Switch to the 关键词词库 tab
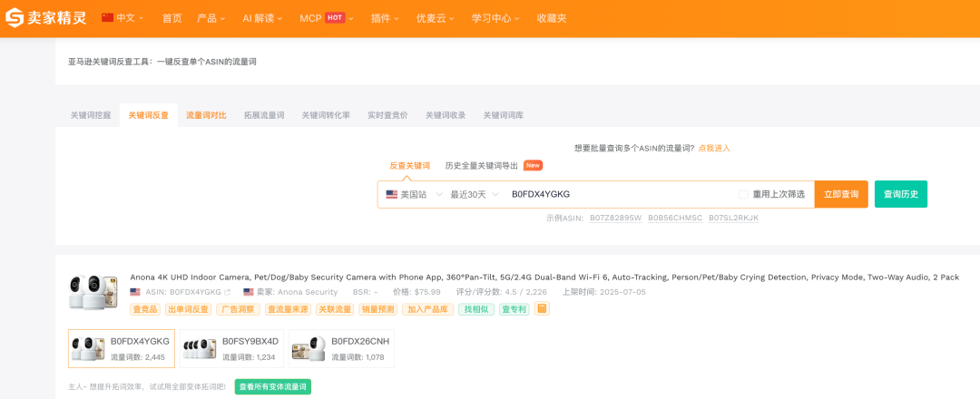 coord(503,115)
